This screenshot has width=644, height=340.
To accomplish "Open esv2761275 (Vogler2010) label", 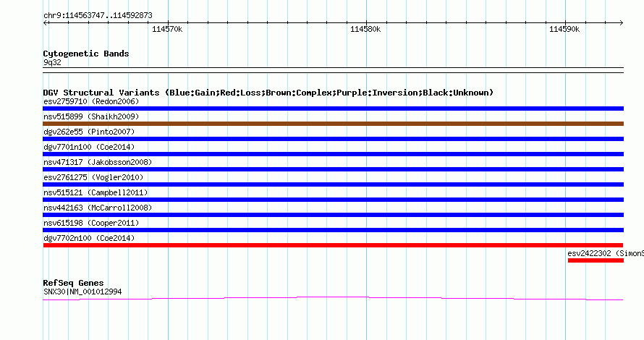I will [x=93, y=177].
